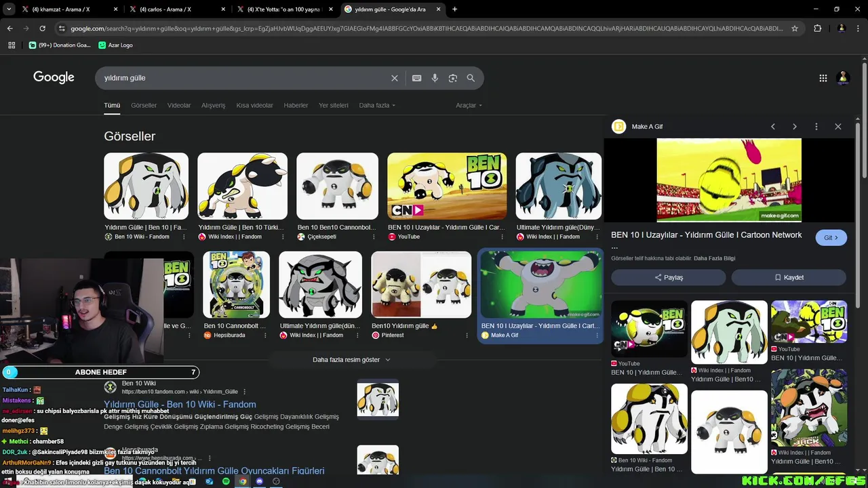Start a voice search with the microphone
The width and height of the screenshot is (868, 488).
[435, 78]
